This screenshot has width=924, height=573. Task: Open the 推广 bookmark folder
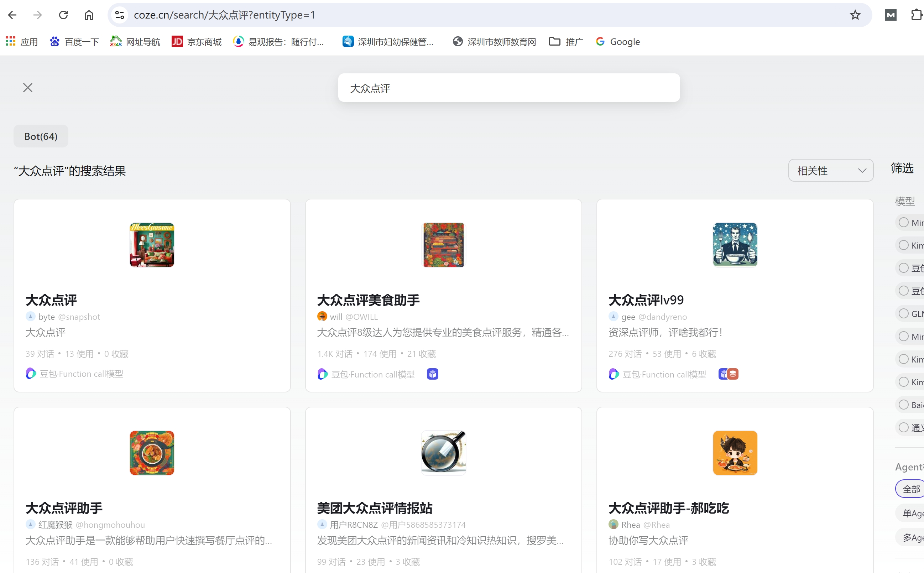(566, 42)
